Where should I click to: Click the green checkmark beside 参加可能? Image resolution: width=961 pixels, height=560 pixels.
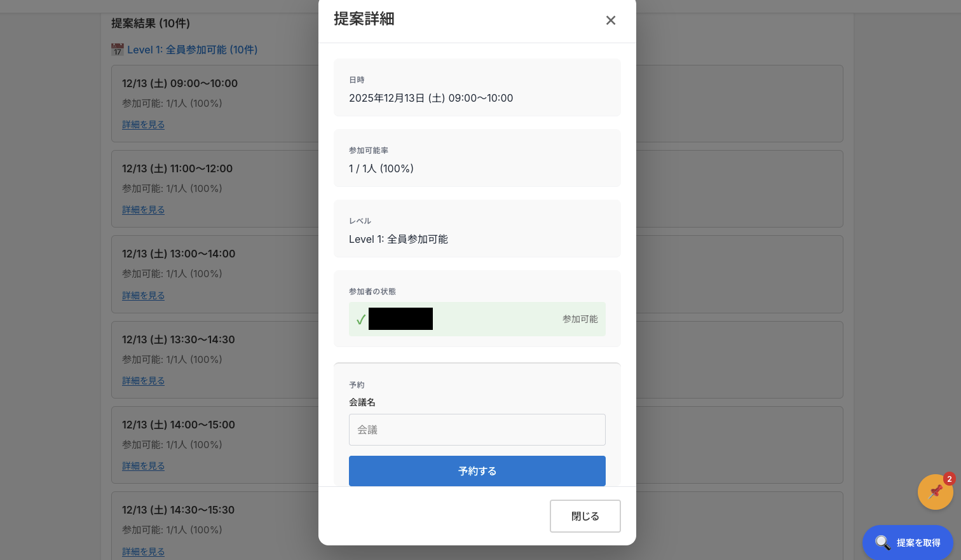[361, 319]
